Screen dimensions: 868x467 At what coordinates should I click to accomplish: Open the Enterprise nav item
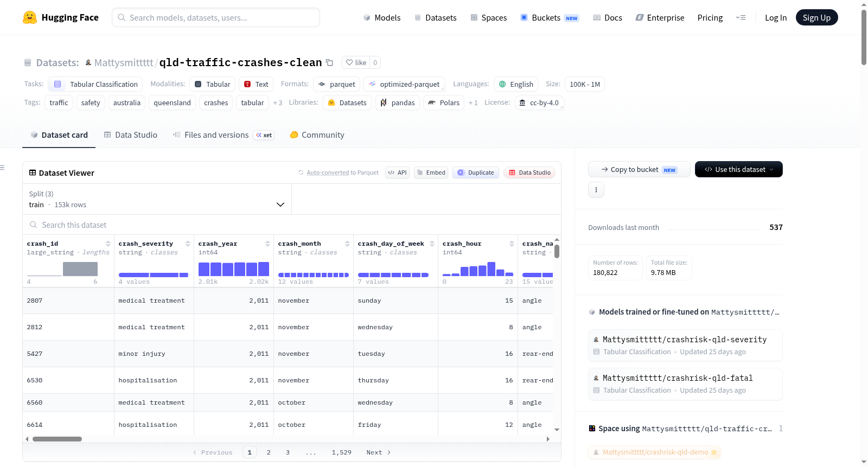(660, 17)
